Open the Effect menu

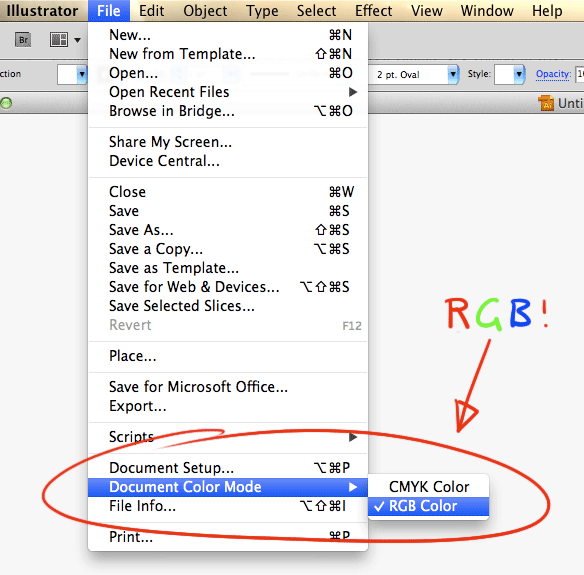373,11
